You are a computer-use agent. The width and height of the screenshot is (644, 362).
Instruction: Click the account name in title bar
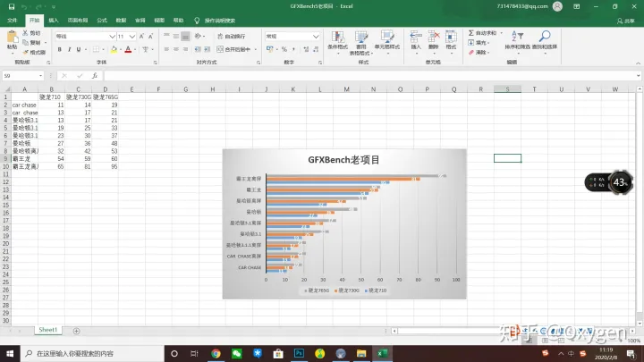pos(522,6)
